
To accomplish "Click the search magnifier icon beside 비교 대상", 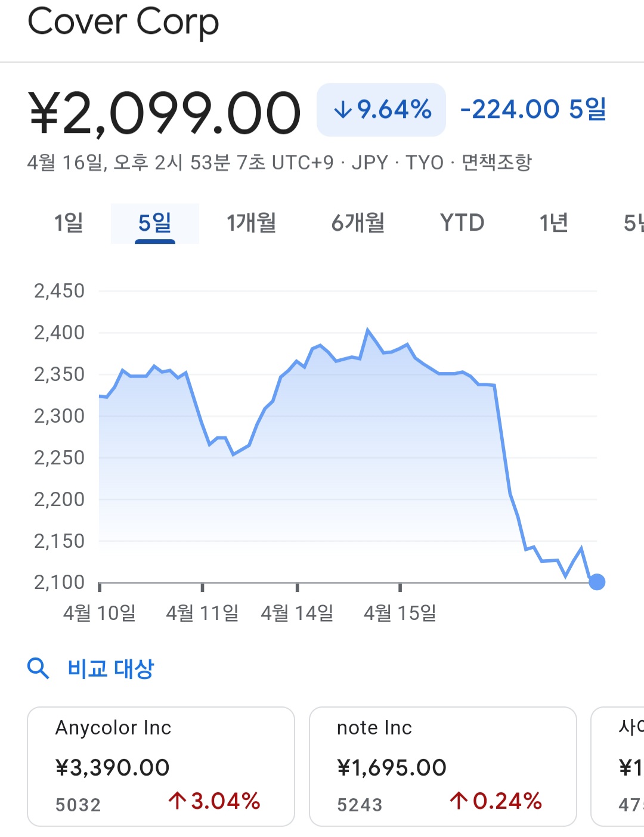I will coord(38,668).
